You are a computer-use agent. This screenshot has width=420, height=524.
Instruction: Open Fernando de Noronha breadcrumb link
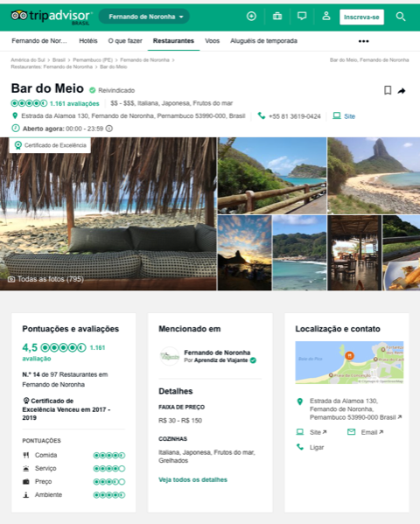click(x=144, y=59)
